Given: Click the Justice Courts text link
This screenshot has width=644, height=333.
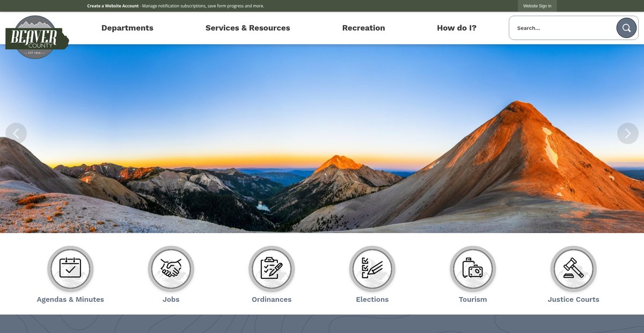Looking at the screenshot, I should coord(574,300).
